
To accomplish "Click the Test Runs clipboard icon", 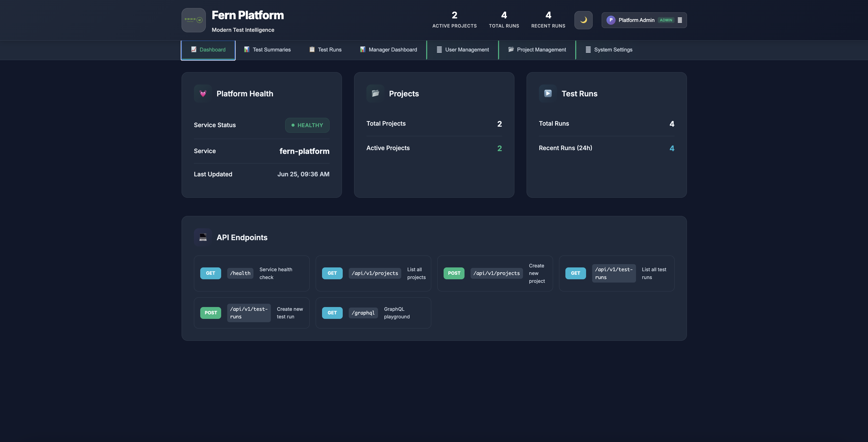I will pyautogui.click(x=312, y=49).
